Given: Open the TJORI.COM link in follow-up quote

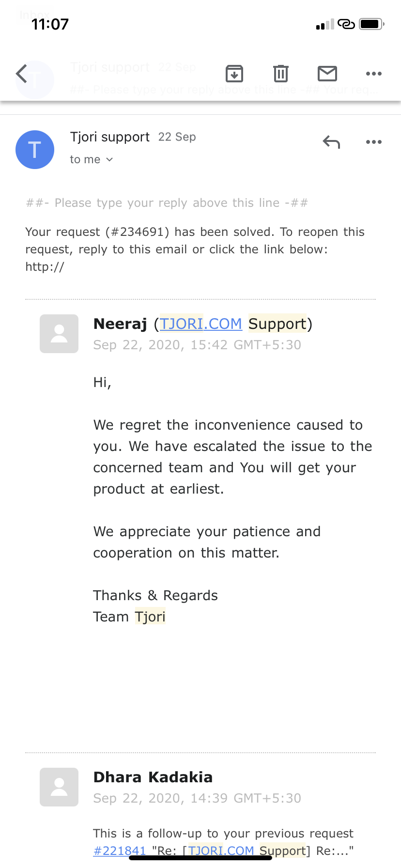Looking at the screenshot, I should [x=221, y=851].
